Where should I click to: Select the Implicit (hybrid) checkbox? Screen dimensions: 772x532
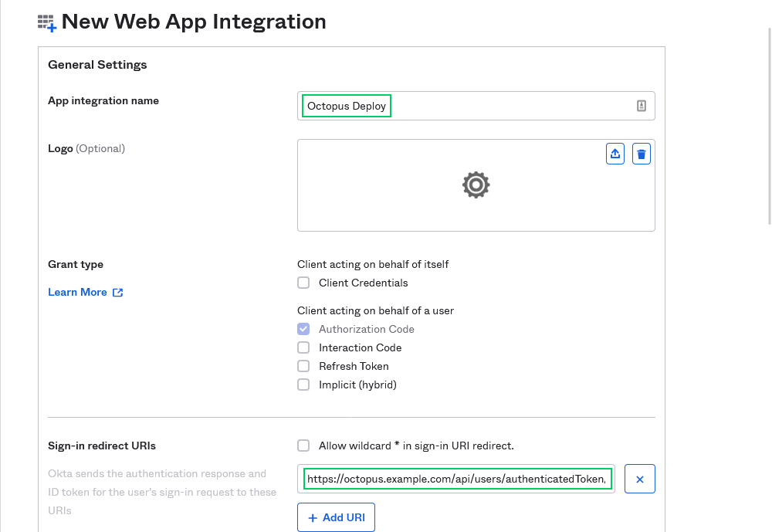point(304,385)
